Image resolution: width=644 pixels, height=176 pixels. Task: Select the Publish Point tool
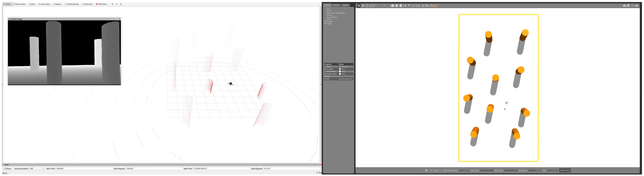(101, 4)
